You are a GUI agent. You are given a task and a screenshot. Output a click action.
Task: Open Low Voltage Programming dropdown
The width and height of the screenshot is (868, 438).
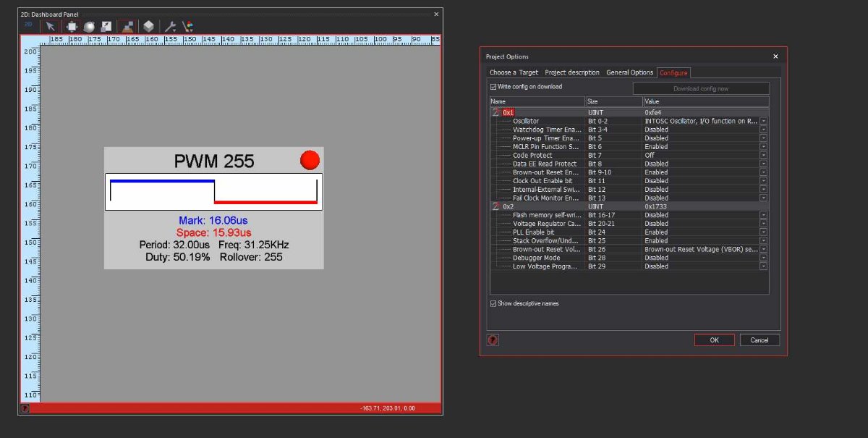pos(763,266)
